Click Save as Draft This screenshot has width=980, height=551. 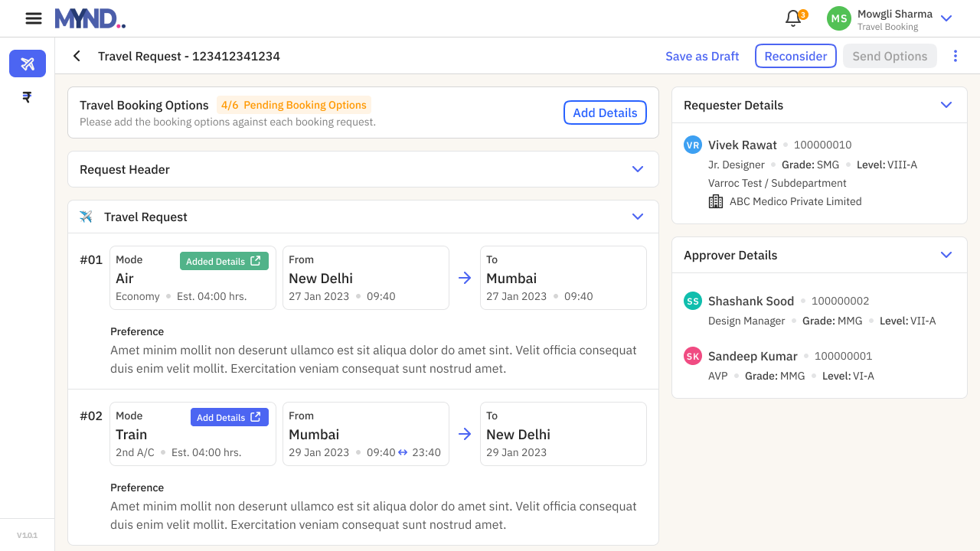[x=702, y=56]
